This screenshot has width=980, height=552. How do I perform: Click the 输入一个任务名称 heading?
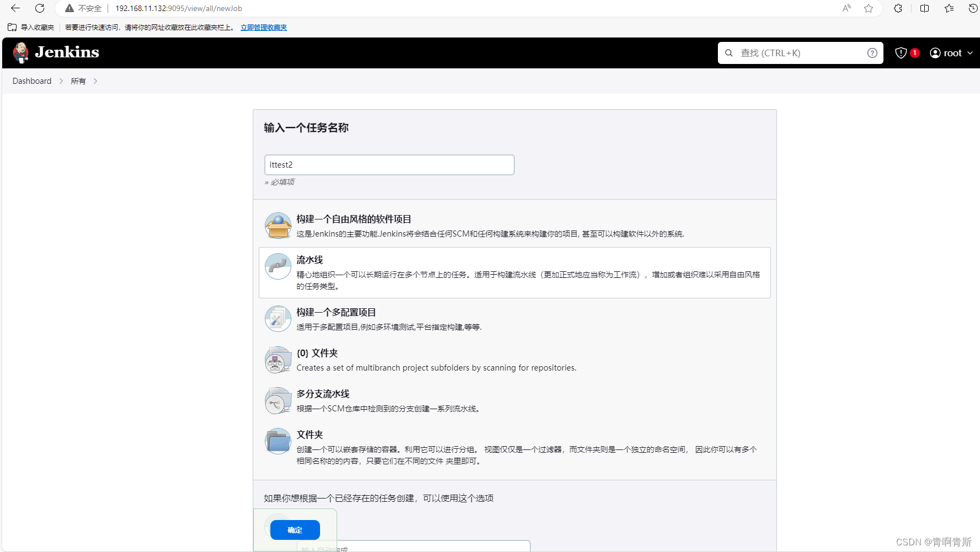pos(306,128)
